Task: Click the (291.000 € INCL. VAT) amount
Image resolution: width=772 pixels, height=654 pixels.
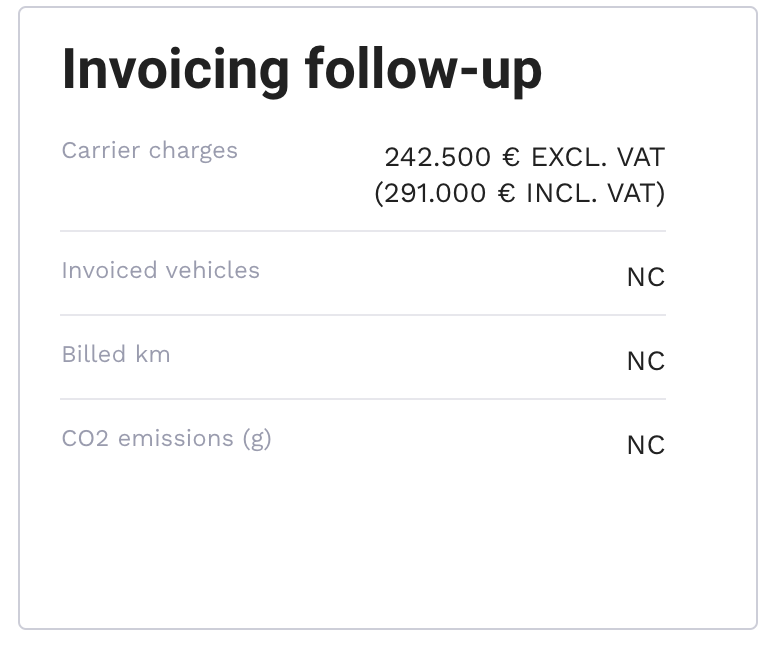Action: pyautogui.click(x=519, y=193)
